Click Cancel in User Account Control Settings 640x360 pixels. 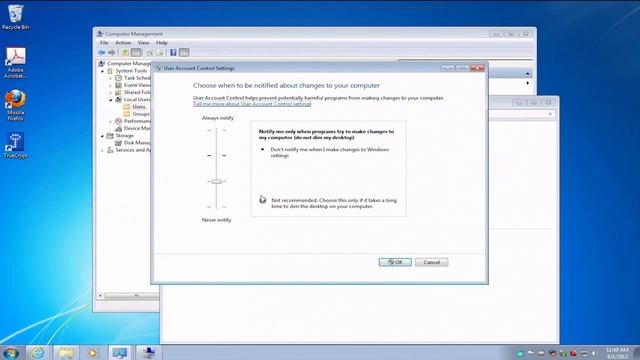pyautogui.click(x=431, y=262)
